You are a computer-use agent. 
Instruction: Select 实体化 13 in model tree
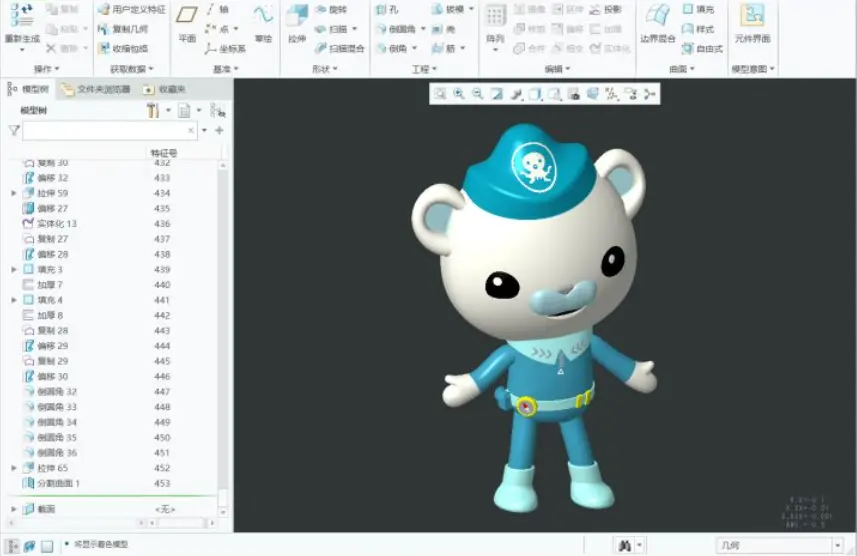tap(50, 224)
